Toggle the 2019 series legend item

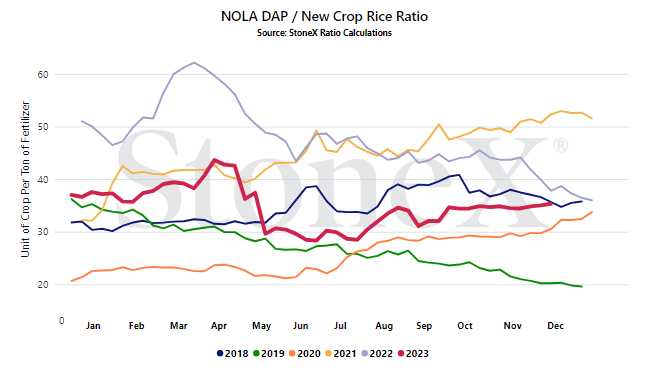click(269, 353)
